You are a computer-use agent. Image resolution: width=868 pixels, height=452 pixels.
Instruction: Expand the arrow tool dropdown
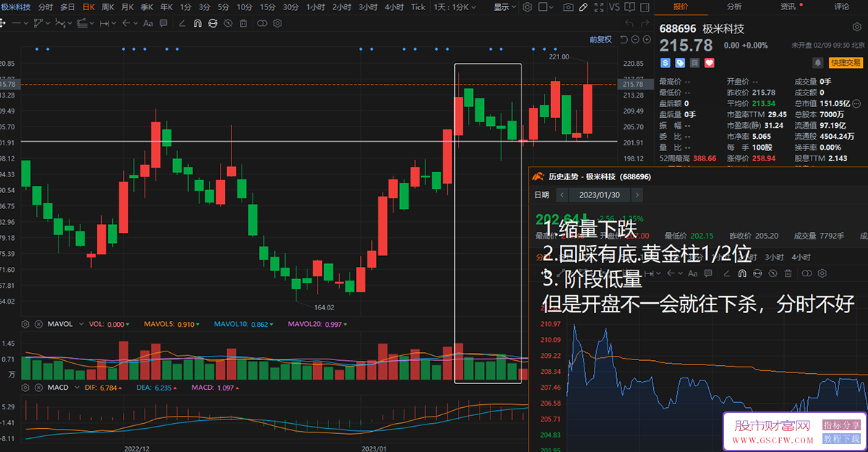point(135,23)
